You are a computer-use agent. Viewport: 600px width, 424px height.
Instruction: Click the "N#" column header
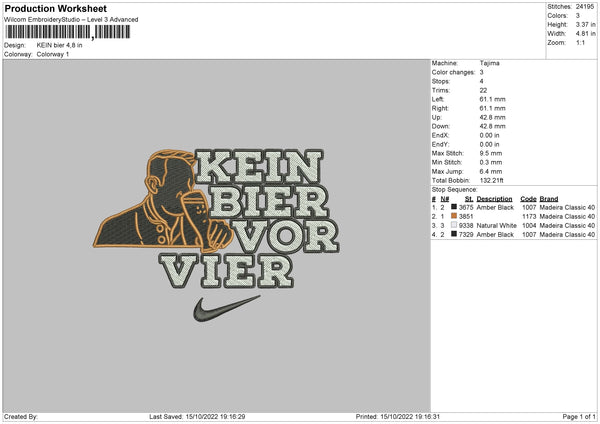pyautogui.click(x=445, y=199)
